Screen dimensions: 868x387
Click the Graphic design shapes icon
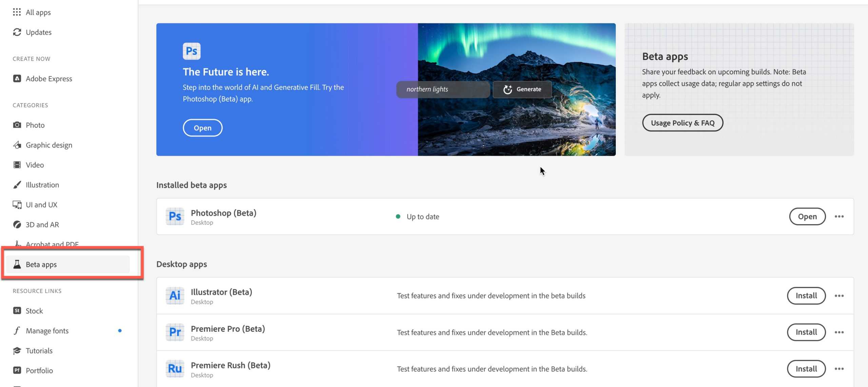pos(17,145)
